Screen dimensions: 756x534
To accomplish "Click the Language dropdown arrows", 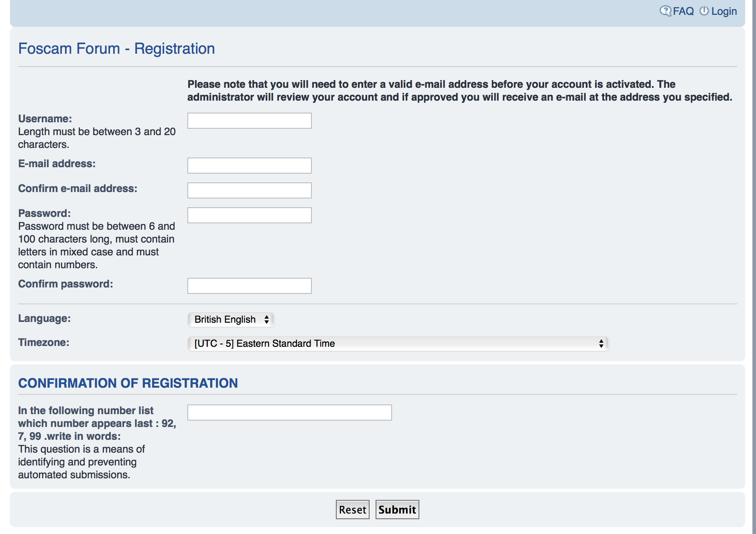I will tap(266, 320).
